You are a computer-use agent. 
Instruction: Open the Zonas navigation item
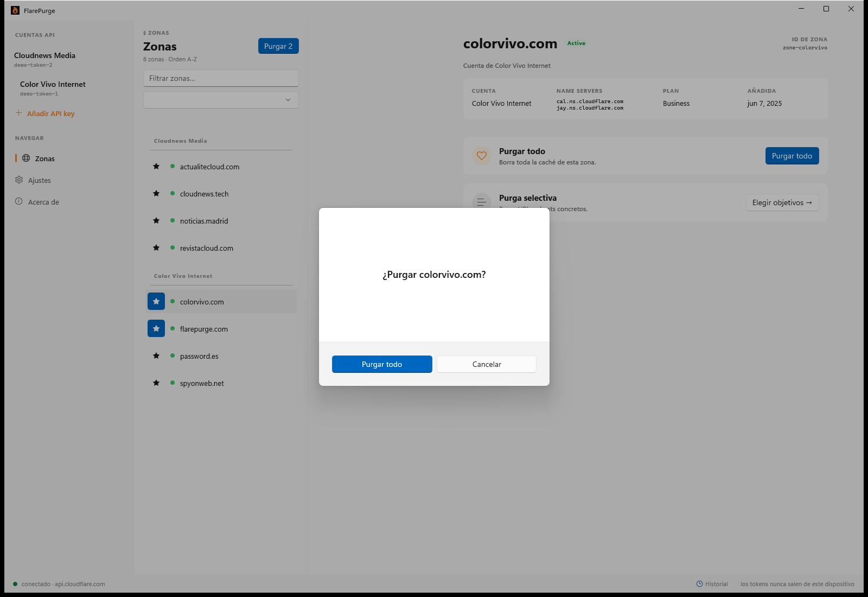coord(69,158)
